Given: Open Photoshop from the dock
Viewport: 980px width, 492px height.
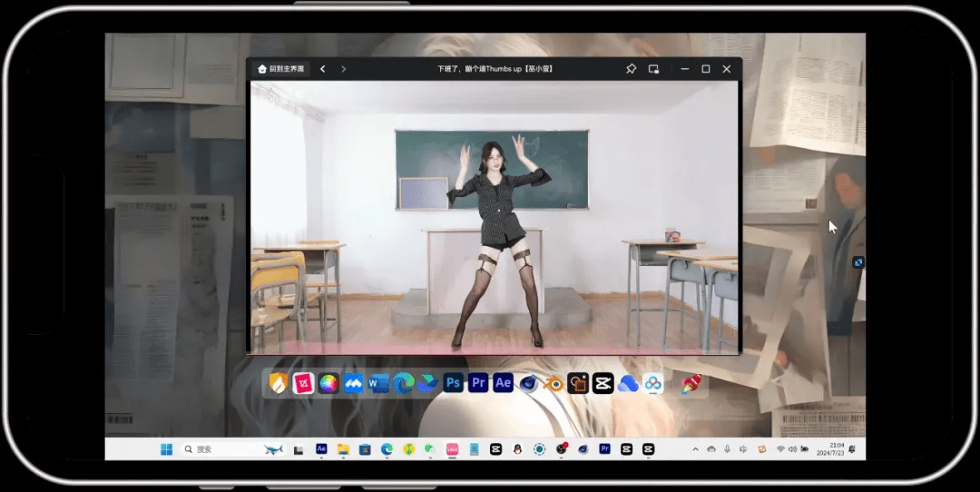Looking at the screenshot, I should click(454, 383).
